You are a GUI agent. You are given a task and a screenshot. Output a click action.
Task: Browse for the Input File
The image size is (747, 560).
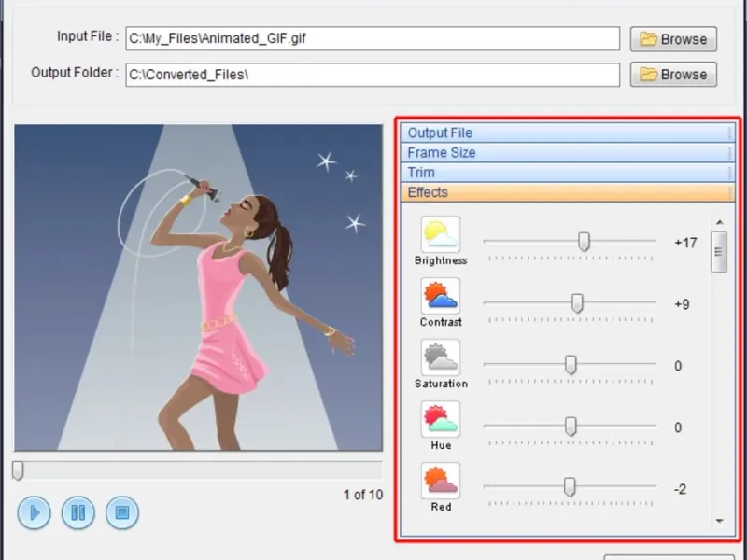click(x=673, y=39)
